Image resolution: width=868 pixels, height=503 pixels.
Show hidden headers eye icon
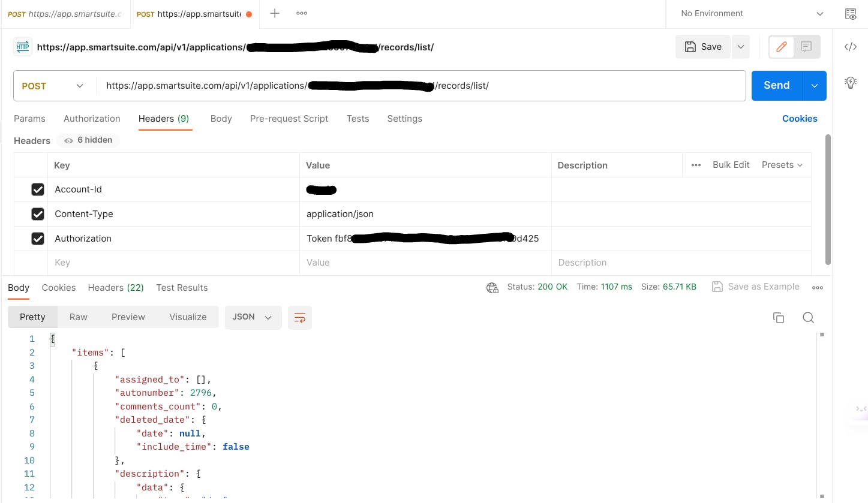(x=68, y=140)
